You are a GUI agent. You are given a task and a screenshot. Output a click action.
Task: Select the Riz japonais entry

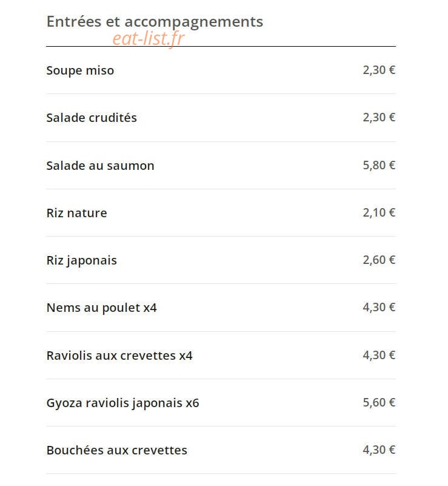[81, 261]
